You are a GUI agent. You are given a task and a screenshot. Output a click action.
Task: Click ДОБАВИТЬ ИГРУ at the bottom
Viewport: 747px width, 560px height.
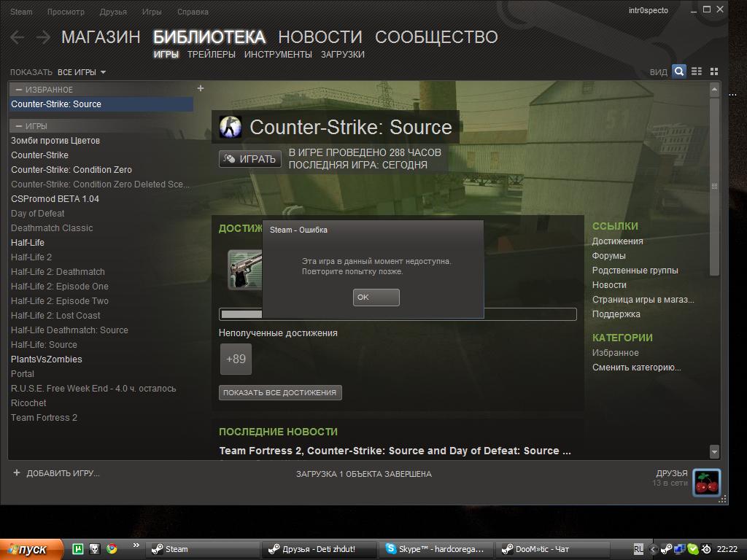tap(57, 473)
